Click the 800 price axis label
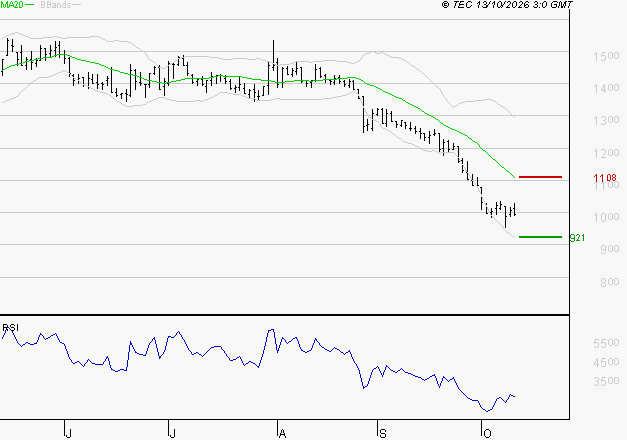Viewport: 627px width, 440px height. coord(609,282)
